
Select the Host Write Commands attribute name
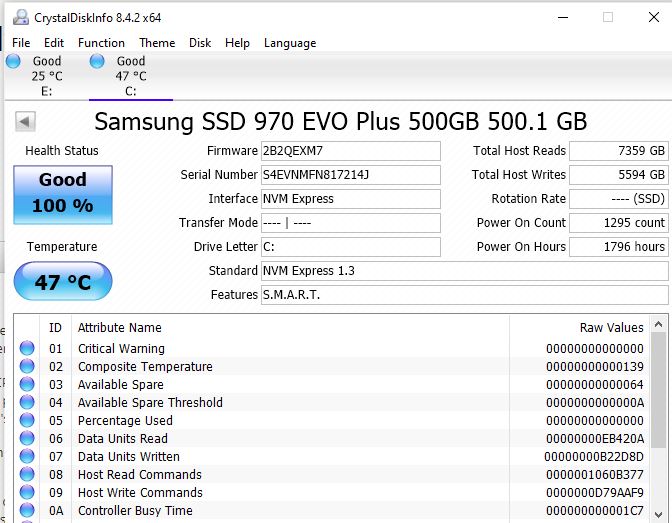(140, 493)
